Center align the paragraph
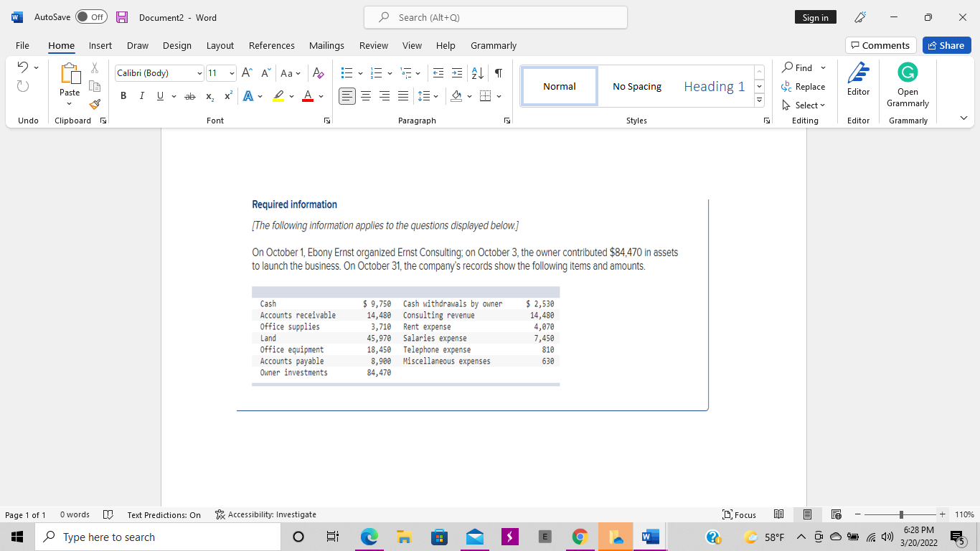This screenshot has width=980, height=551. (366, 95)
